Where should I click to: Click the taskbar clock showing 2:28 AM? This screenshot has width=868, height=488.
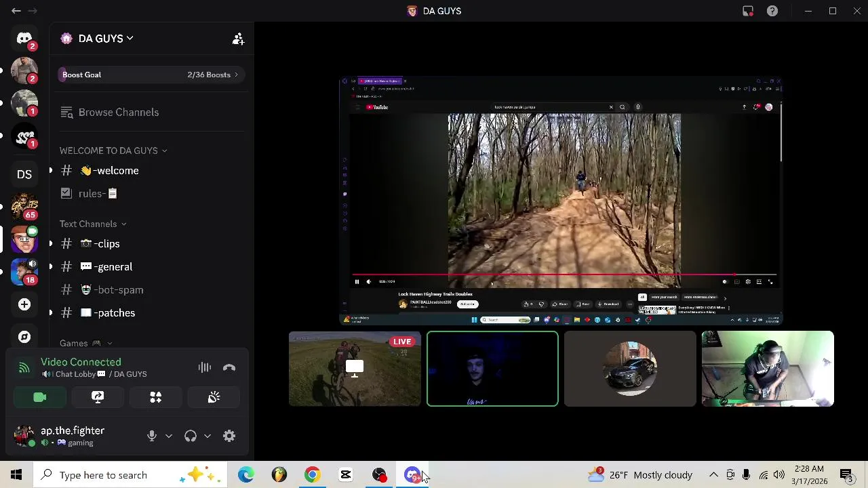pyautogui.click(x=808, y=475)
